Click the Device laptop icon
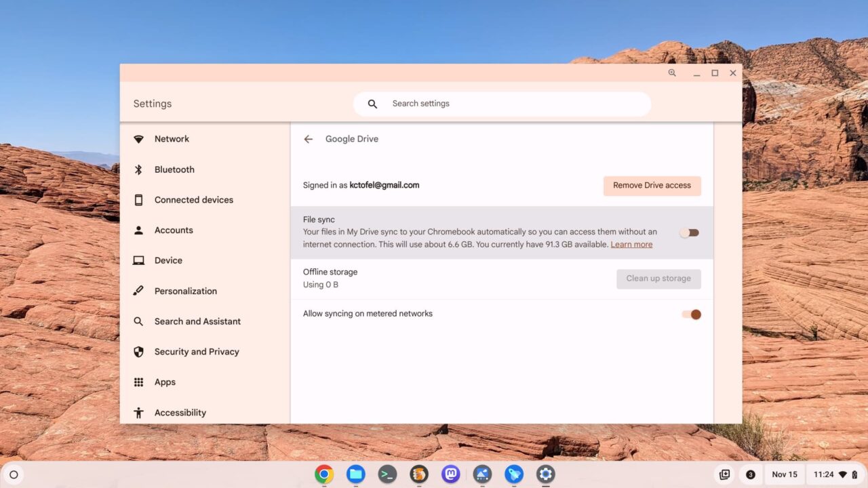Image resolution: width=868 pixels, height=488 pixels. [138, 260]
